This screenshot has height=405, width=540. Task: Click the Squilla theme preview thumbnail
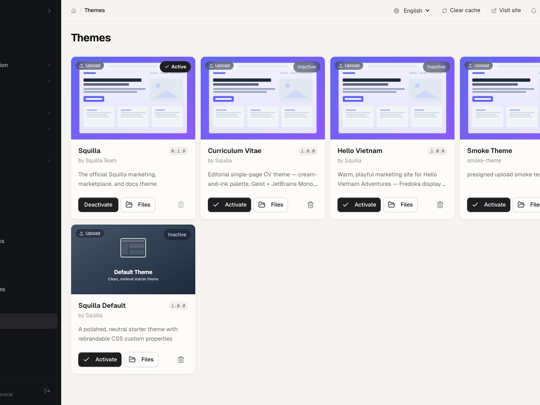133,98
